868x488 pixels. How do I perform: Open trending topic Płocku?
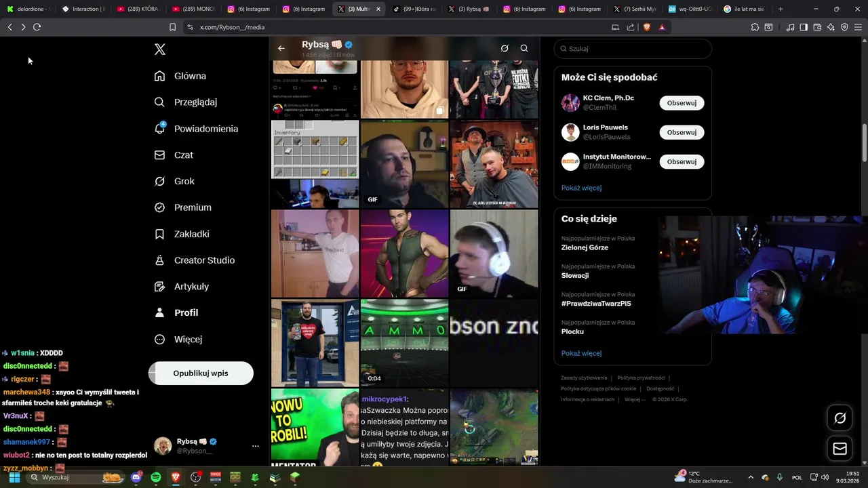(572, 331)
